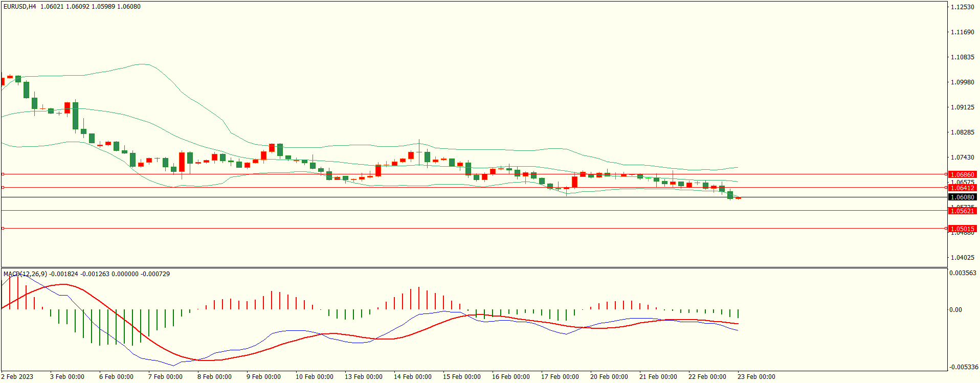This screenshot has width=980, height=383.
Task: Click the 1.05621 red price level tag
Action: [962, 211]
